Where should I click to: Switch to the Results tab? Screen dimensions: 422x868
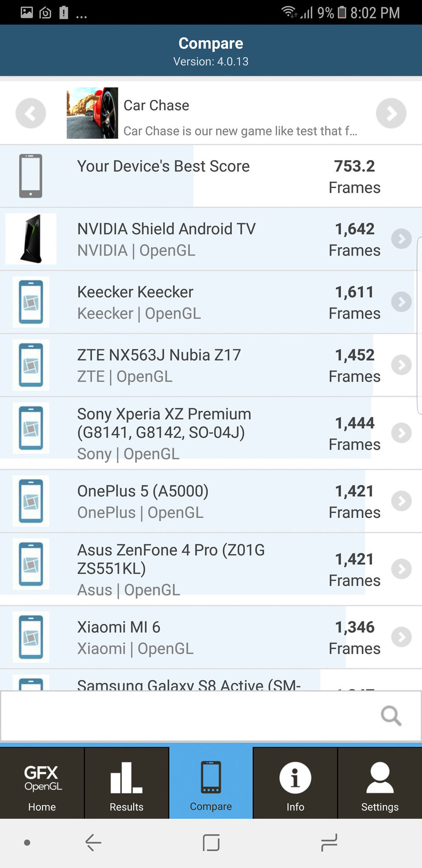[127, 783]
